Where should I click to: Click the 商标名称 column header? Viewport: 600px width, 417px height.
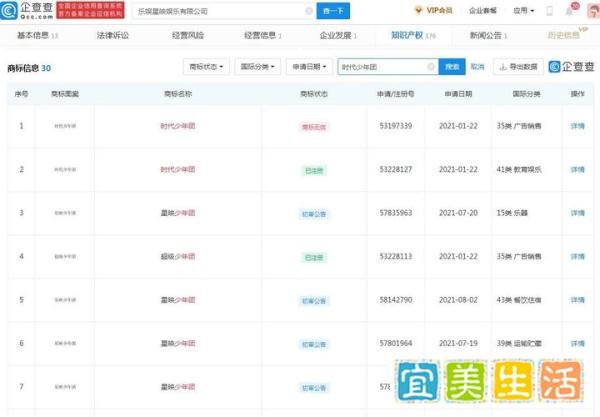[x=178, y=94]
